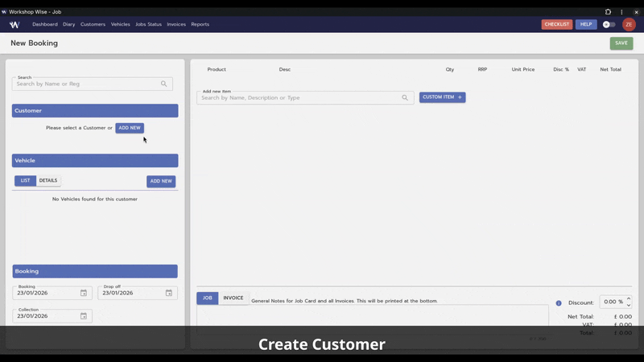Screen dimensions: 644x362
Task: Click the Vehicle section header
Action: coord(95,160)
